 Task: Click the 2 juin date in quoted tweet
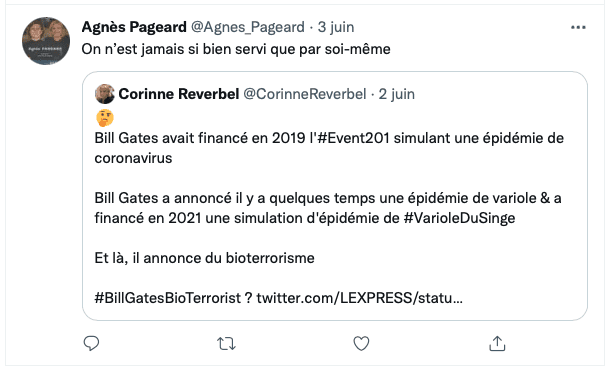397,94
